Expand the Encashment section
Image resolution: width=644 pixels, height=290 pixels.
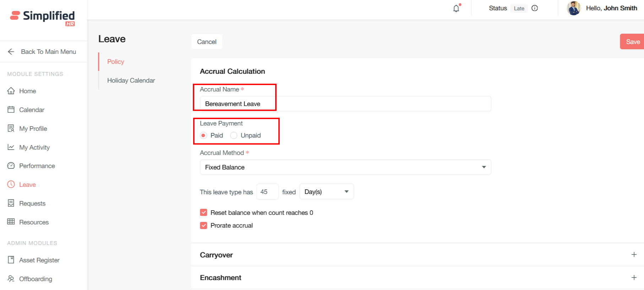tap(634, 278)
